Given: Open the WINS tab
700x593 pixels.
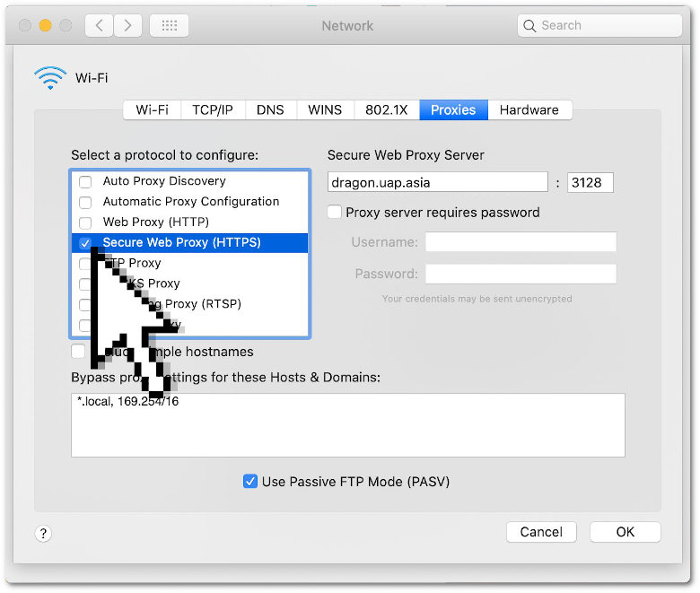Looking at the screenshot, I should pos(325,109).
